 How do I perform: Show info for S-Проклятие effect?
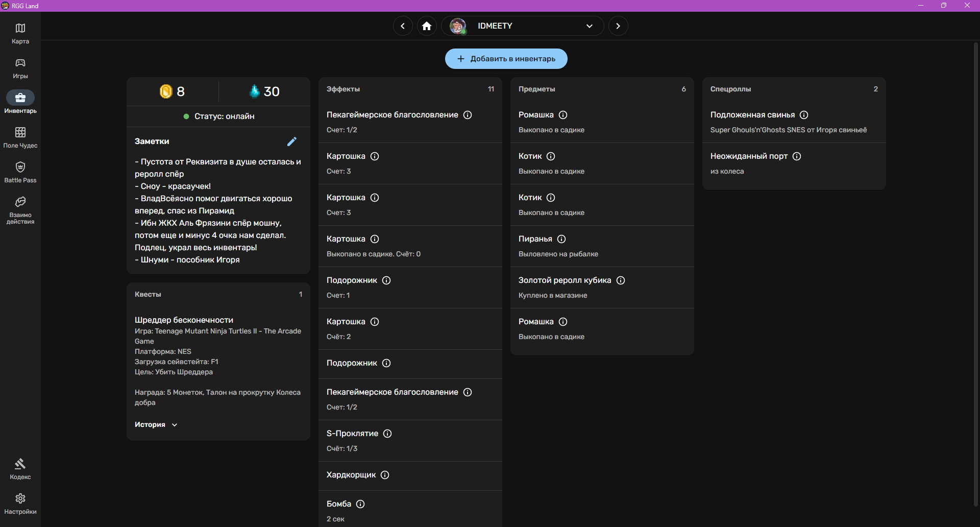(387, 434)
